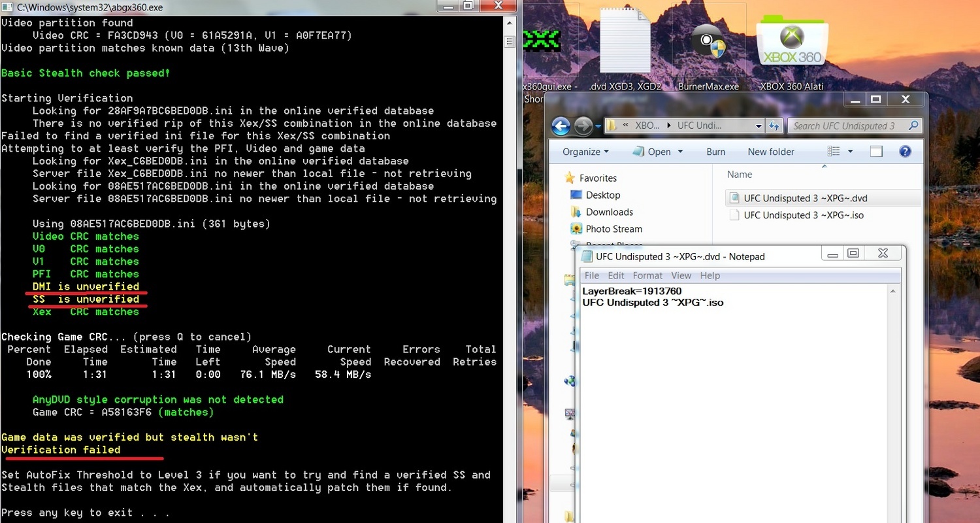Click Burn in the Explorer toolbar
The height and width of the screenshot is (523, 980).
click(715, 152)
